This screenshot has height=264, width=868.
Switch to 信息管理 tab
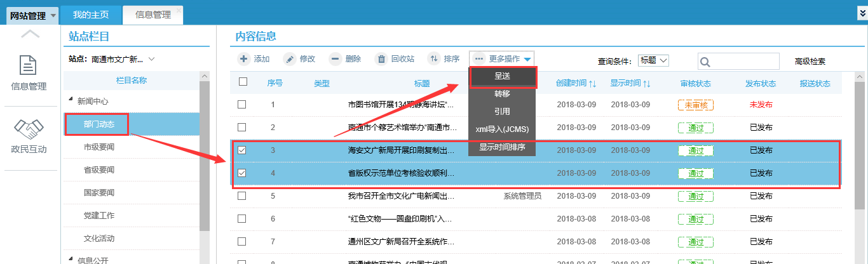(153, 15)
